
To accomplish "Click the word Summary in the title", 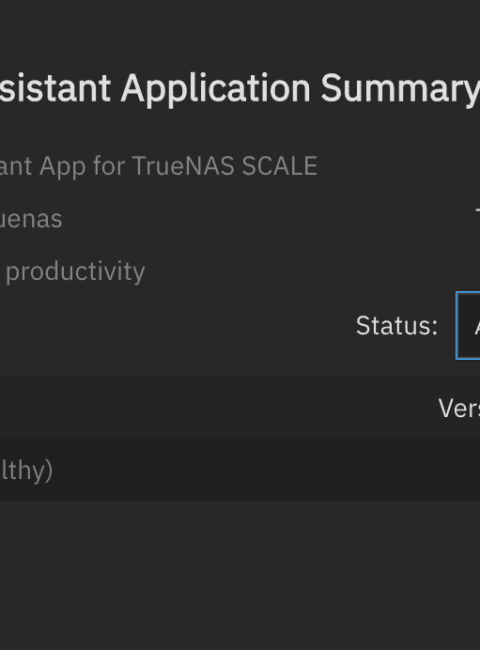I will tap(400, 89).
